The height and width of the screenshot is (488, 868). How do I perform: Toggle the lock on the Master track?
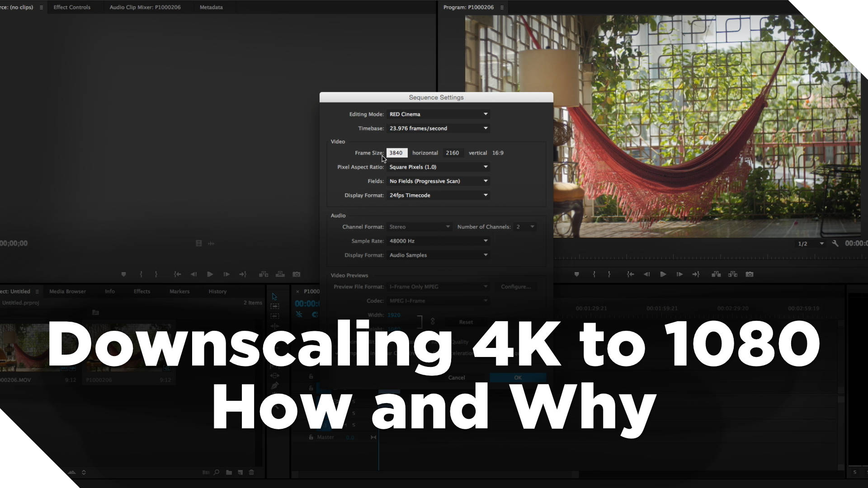coord(311,437)
